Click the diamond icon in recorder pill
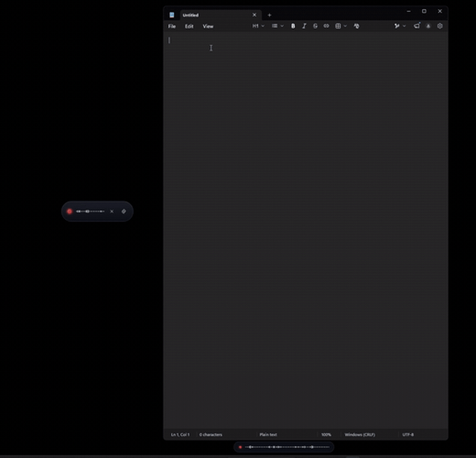 [x=124, y=211]
